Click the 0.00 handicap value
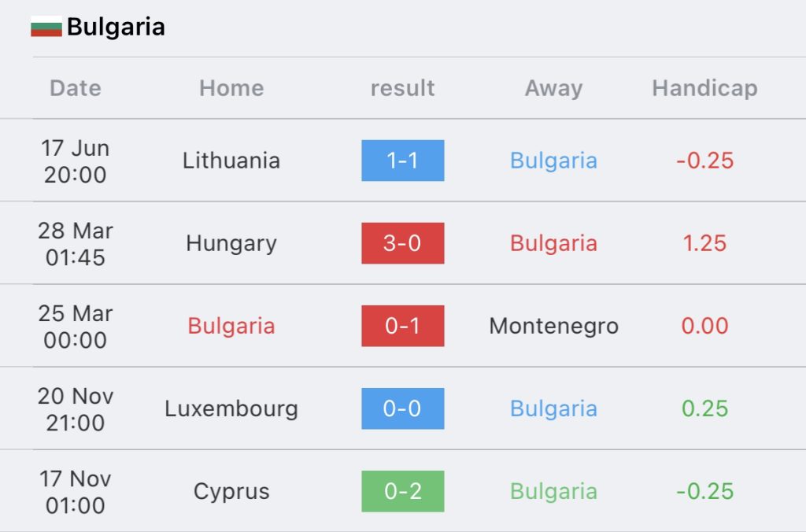 [704, 326]
